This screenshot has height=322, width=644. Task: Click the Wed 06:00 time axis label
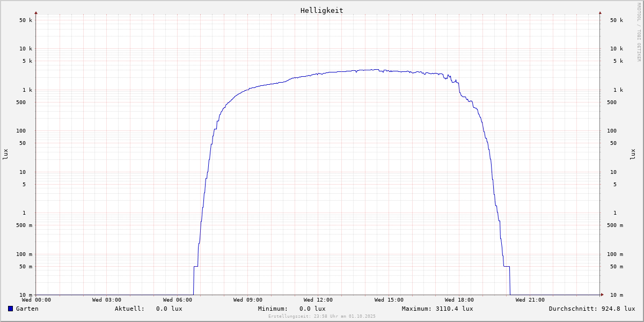(178, 300)
